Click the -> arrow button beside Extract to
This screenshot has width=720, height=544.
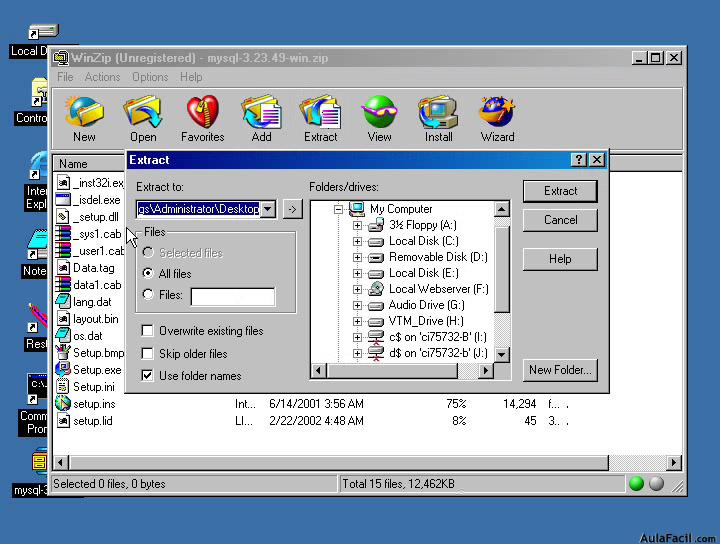[x=292, y=209]
